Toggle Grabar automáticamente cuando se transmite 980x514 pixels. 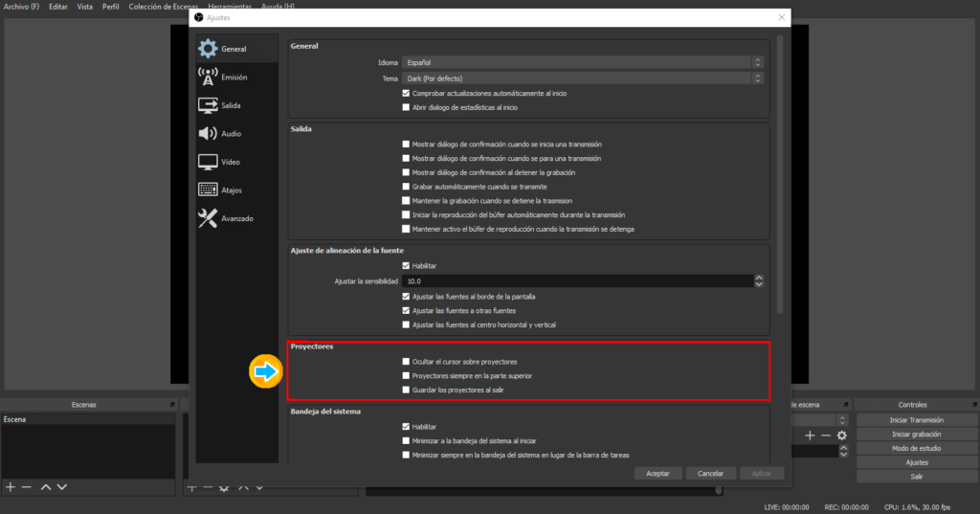click(x=406, y=187)
